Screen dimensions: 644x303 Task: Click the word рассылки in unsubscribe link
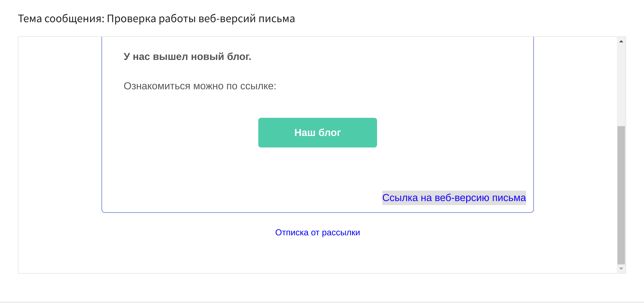[341, 232]
